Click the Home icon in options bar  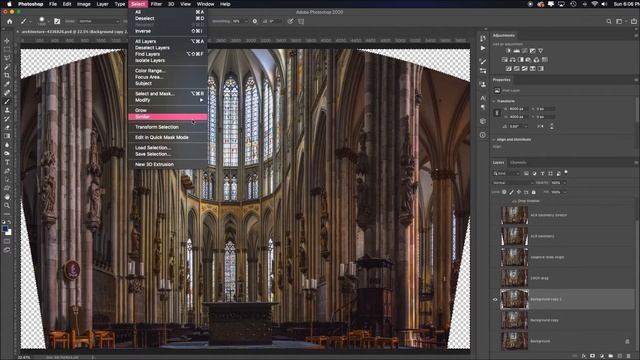click(9, 21)
